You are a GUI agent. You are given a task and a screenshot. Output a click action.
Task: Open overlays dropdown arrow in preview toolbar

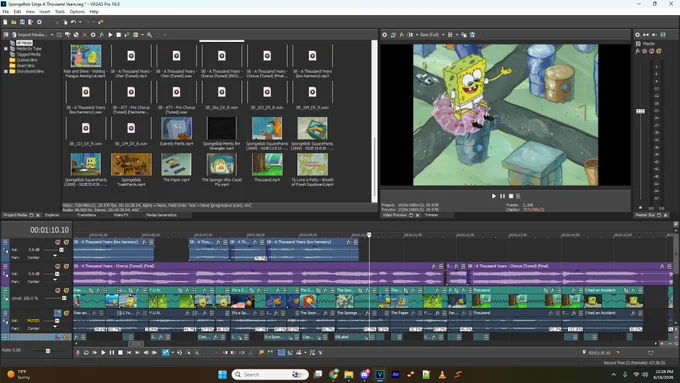tap(457, 35)
